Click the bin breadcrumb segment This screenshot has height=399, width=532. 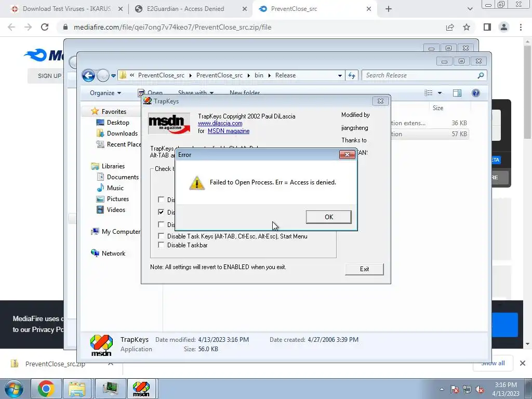coord(259,75)
